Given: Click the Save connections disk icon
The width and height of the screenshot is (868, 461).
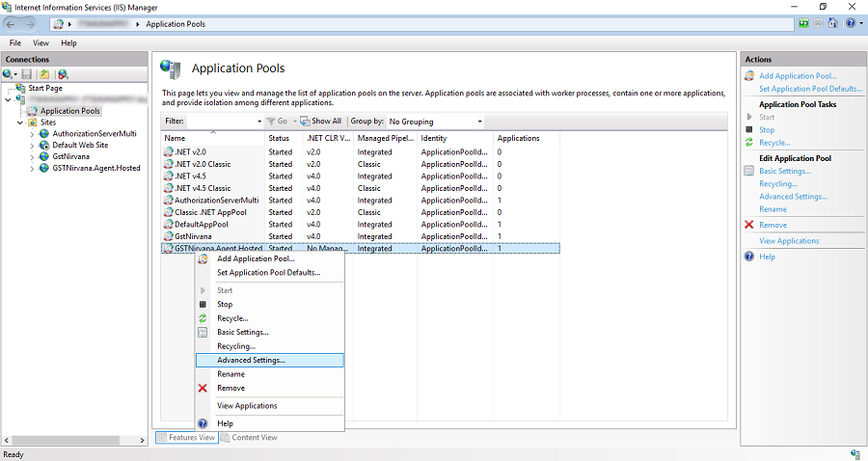Looking at the screenshot, I should tap(27, 74).
